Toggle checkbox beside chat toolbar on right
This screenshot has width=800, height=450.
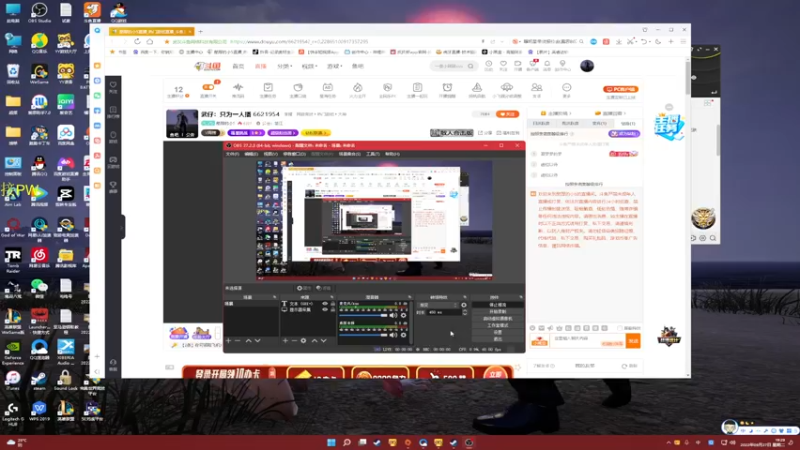tap(620, 328)
